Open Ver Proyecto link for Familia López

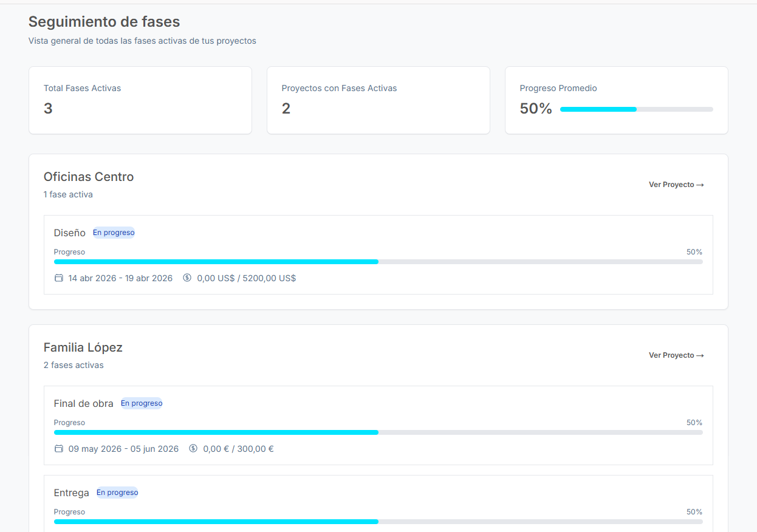[x=676, y=355]
